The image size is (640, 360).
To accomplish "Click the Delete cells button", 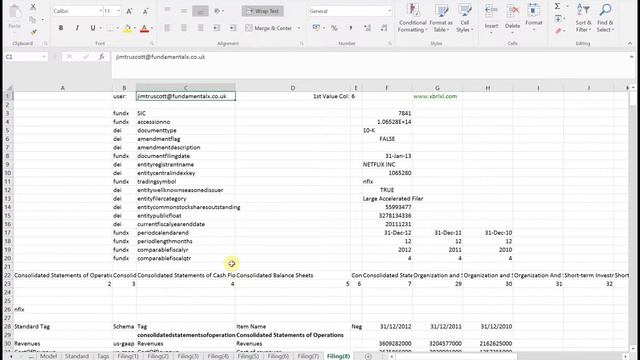I will click(512, 18).
